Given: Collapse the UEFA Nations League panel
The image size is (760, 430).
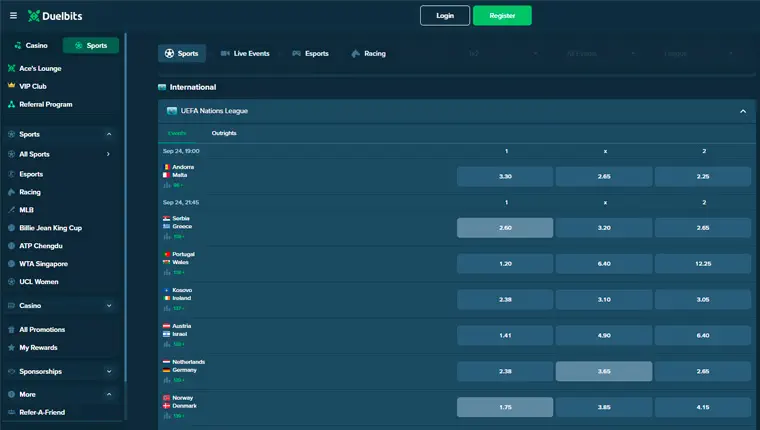Looking at the screenshot, I should point(743,111).
